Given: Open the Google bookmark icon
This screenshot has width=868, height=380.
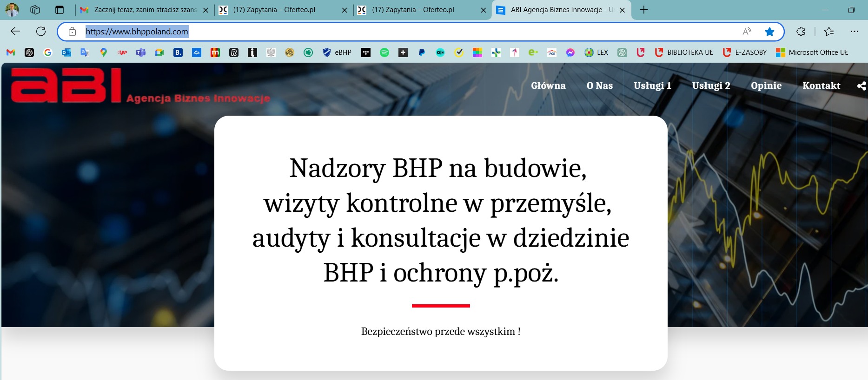Looking at the screenshot, I should point(48,52).
